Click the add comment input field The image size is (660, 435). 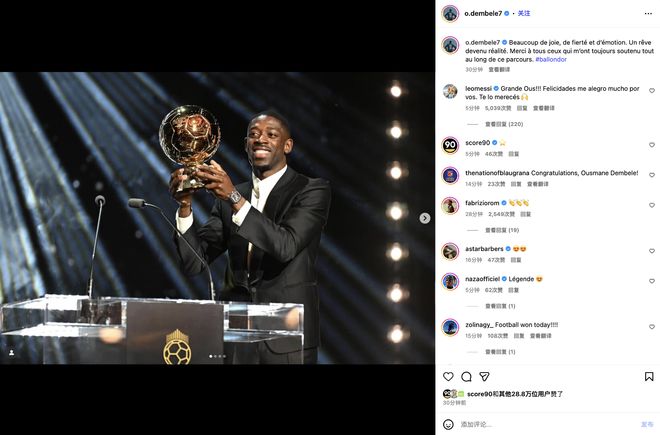(x=547, y=424)
